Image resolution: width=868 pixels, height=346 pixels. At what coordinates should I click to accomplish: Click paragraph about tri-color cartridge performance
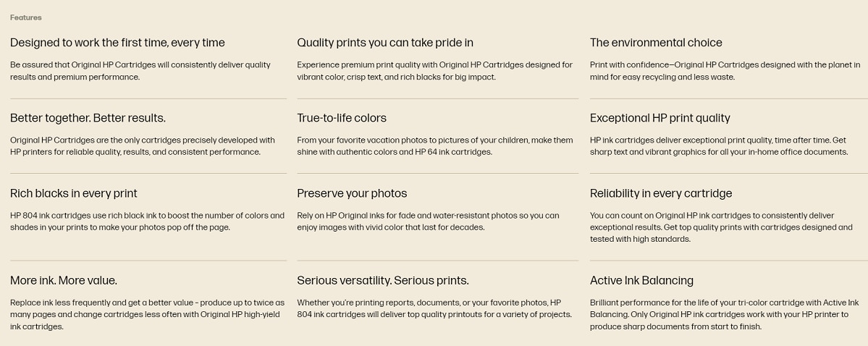725,314
